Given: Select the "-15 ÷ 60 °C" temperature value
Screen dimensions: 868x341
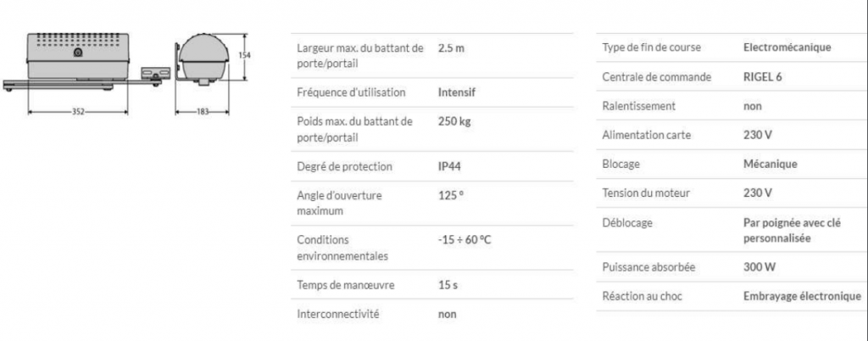Looking at the screenshot, I should click(x=465, y=240).
